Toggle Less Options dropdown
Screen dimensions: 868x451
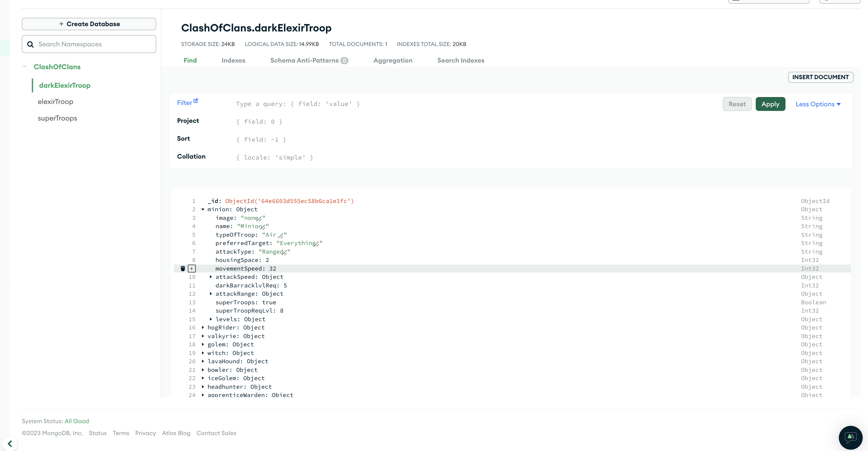pos(818,104)
